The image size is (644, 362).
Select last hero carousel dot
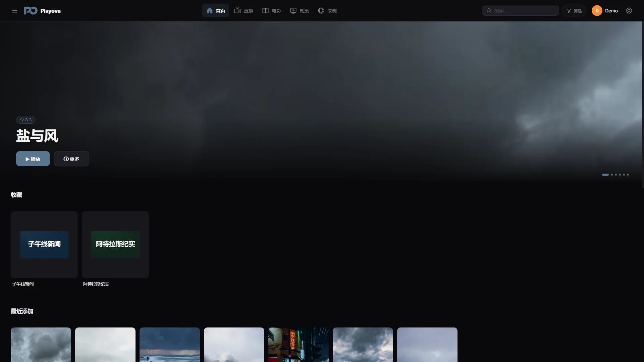pos(628,175)
